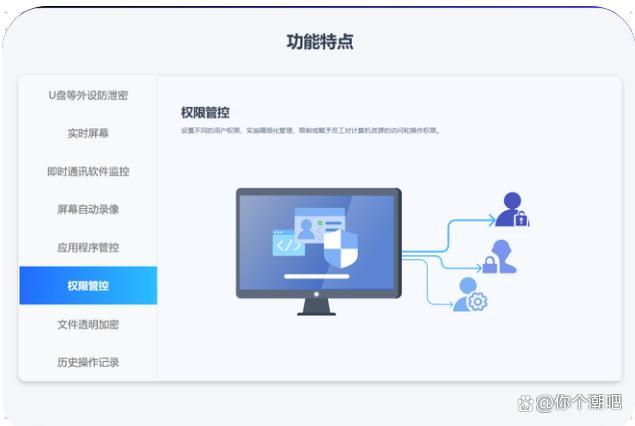Switch to 即时通讯软件监控 tab
This screenshot has height=426, width=635.
tap(88, 171)
